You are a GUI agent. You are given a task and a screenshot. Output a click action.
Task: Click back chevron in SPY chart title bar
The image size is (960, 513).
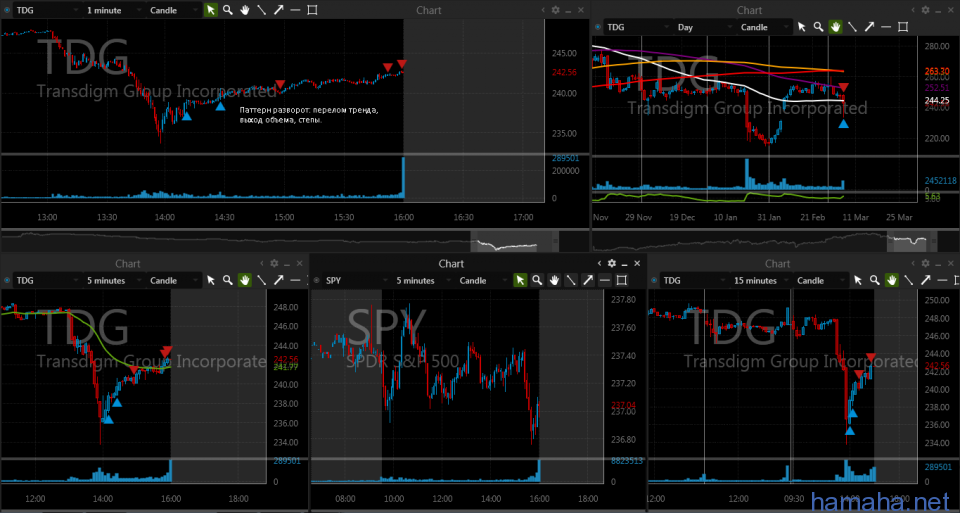click(x=599, y=263)
